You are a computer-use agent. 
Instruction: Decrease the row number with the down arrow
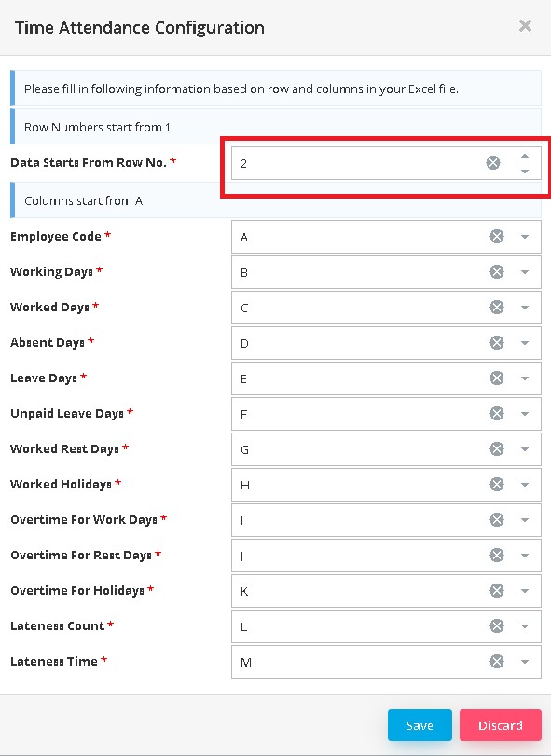[x=525, y=171]
